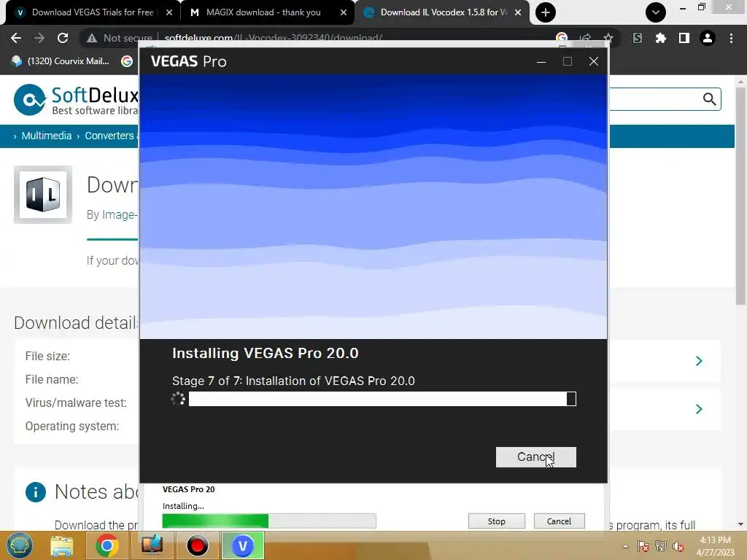Open the volume tray icon
747x560 pixels.
tap(678, 546)
